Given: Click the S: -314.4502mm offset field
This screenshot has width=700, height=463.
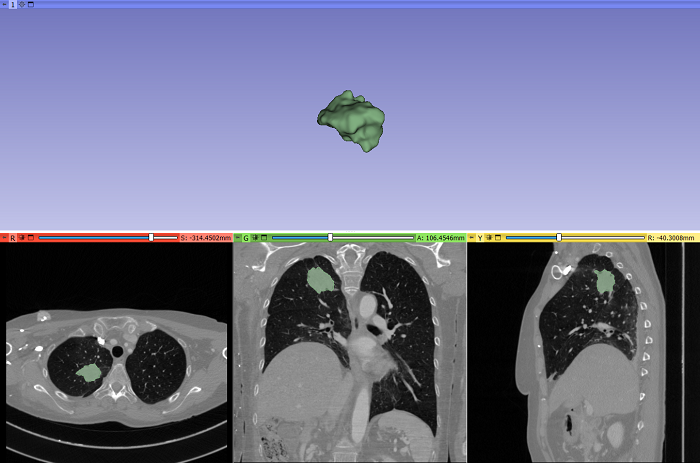Looking at the screenshot, I should [205, 238].
